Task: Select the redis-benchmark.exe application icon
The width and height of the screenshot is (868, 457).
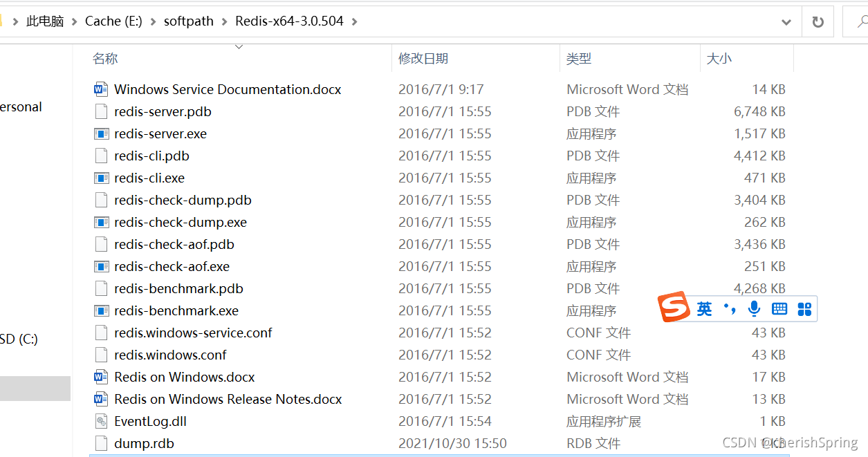Action: [102, 310]
